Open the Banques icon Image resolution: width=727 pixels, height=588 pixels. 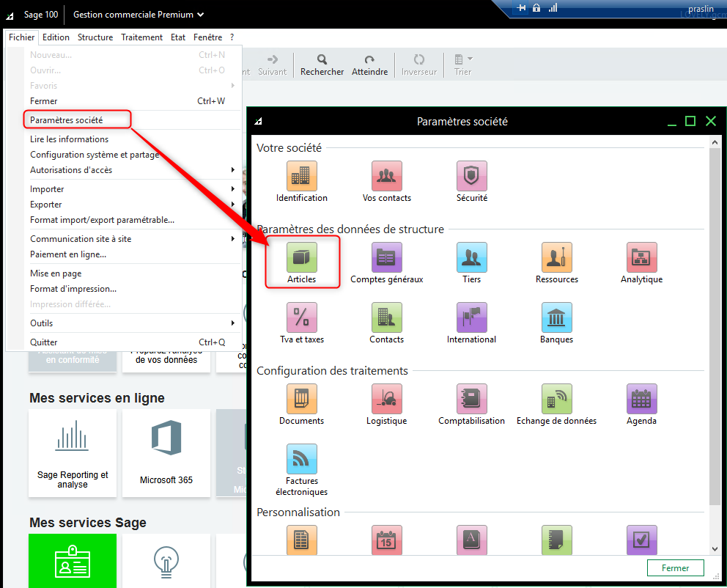556,317
